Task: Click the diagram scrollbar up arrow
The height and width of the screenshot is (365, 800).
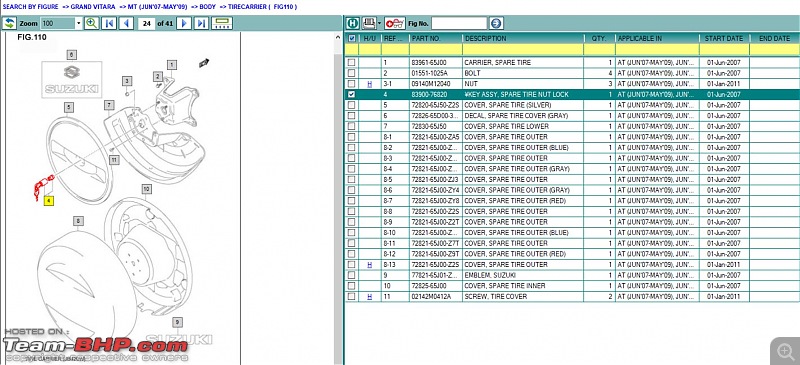Action: (x=337, y=37)
